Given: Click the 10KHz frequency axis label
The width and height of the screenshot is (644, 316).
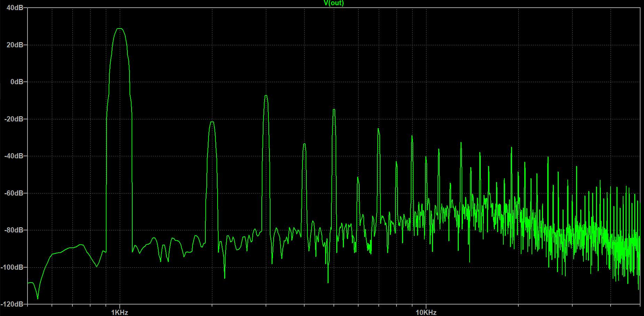Looking at the screenshot, I should click(426, 313).
